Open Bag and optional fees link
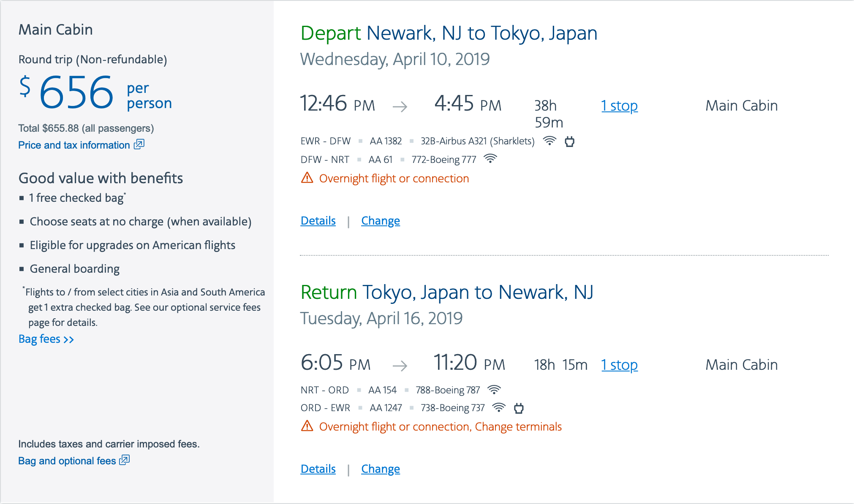854x504 pixels. point(67,461)
